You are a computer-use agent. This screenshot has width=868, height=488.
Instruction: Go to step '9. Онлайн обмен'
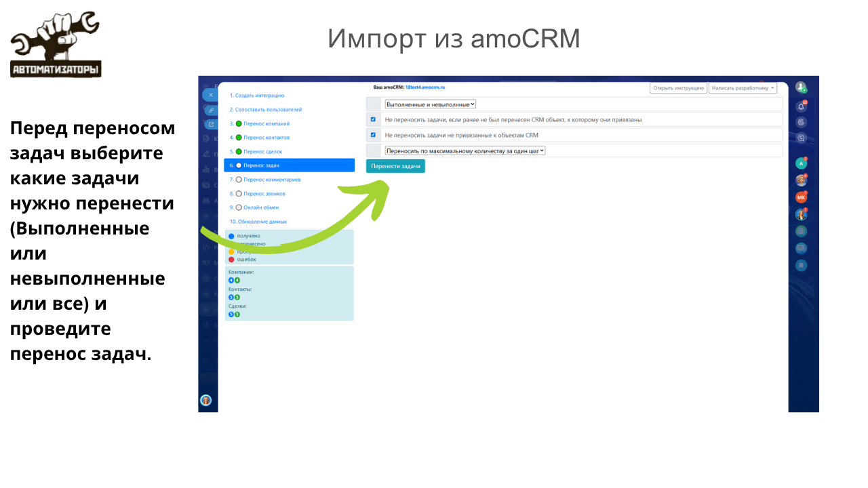[254, 207]
